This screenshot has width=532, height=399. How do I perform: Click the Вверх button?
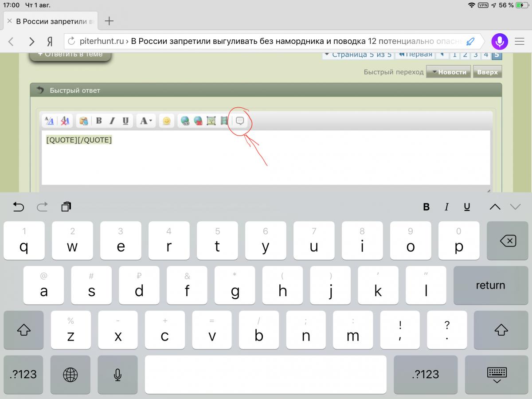(487, 72)
